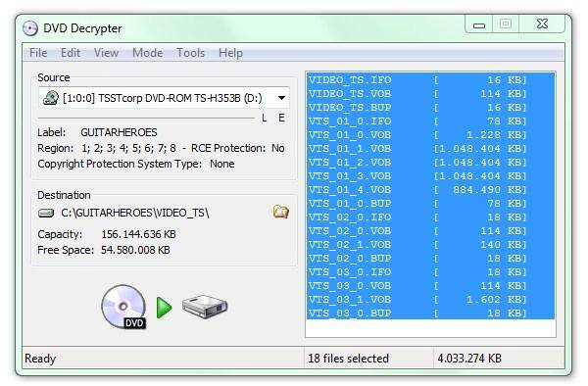Browse for destination folder icon

(x=281, y=213)
